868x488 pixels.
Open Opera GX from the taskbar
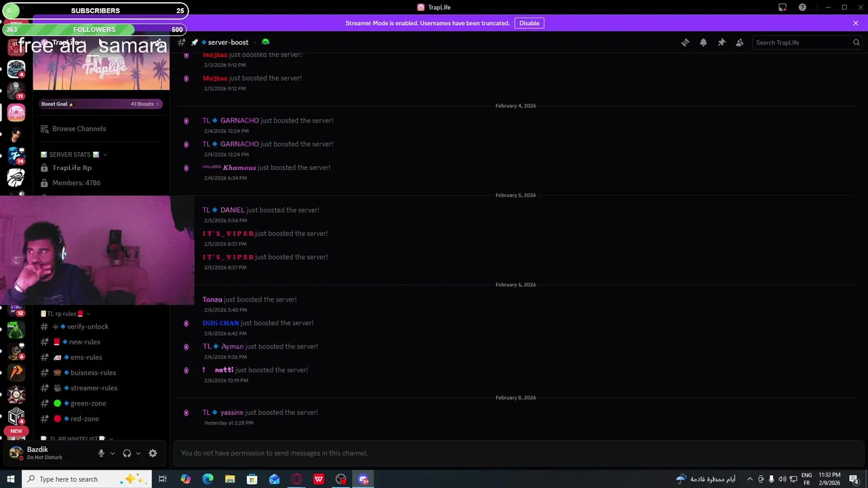[296, 479]
